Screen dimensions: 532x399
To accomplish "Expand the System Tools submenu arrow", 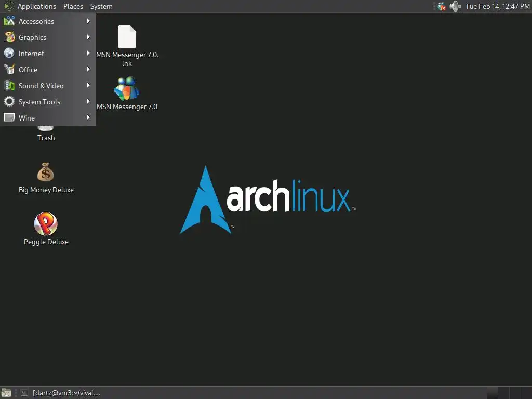I will point(88,101).
